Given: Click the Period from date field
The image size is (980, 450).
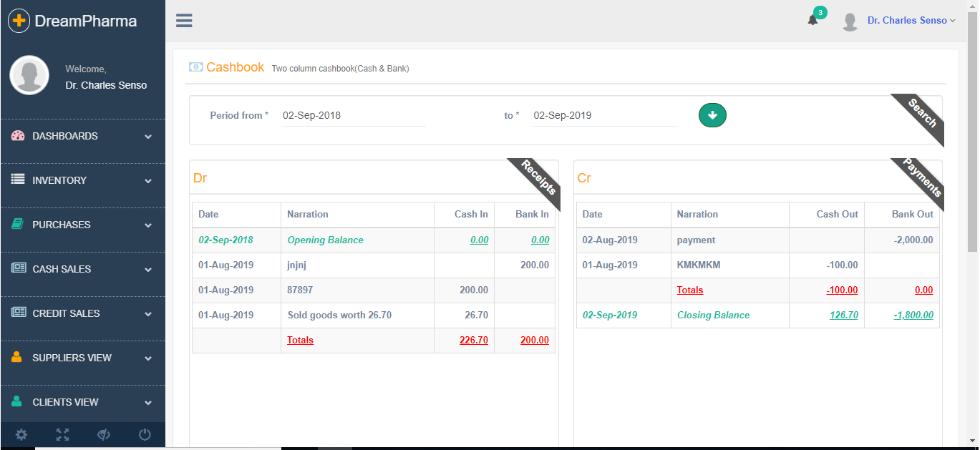Looking at the screenshot, I should coord(354,115).
